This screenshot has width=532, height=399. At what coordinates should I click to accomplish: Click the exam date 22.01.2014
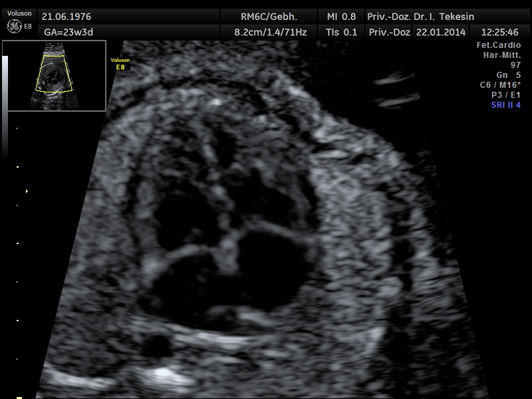click(441, 31)
